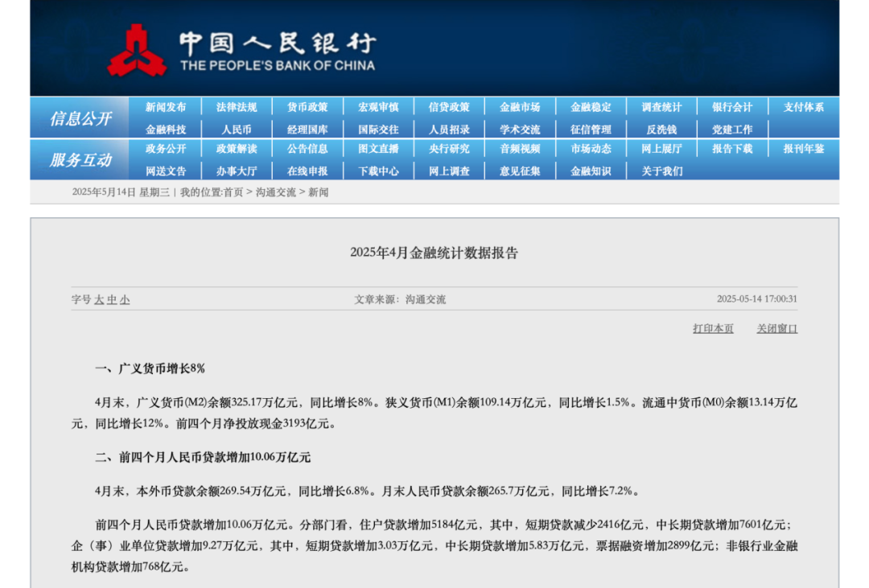
Task: Set font size to 中 (medium)
Action: click(112, 300)
